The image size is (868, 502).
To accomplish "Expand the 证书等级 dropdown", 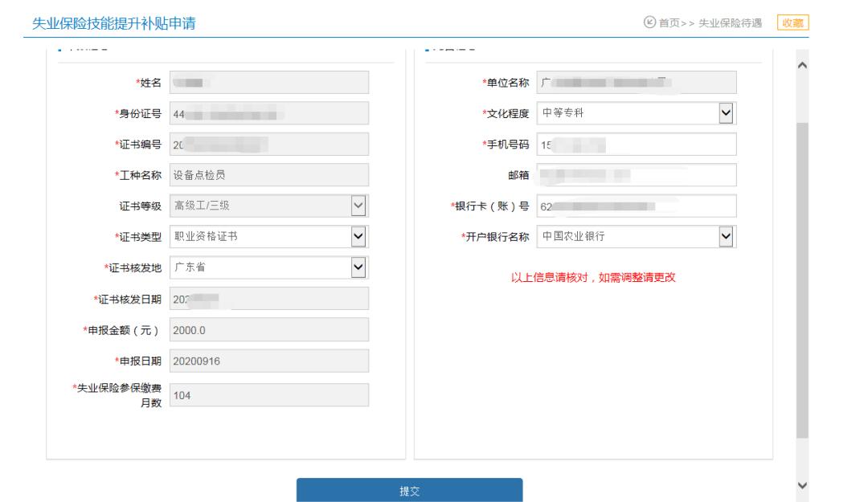I will (x=358, y=206).
